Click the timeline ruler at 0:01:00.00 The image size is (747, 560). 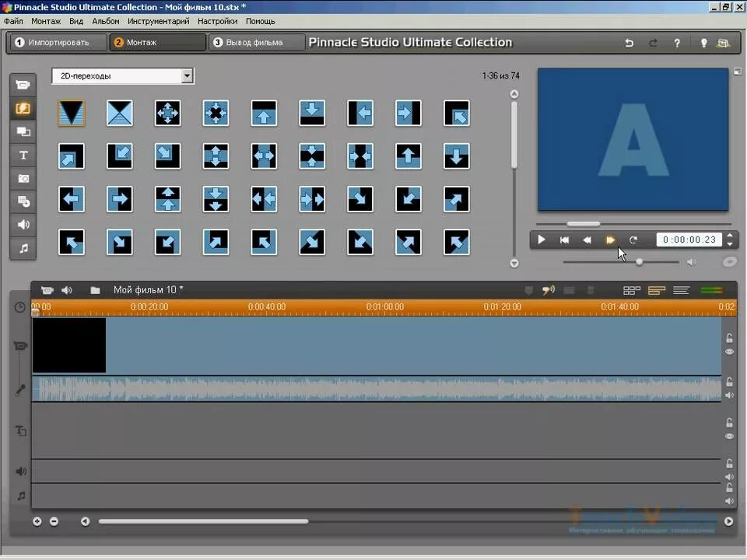[x=384, y=306]
